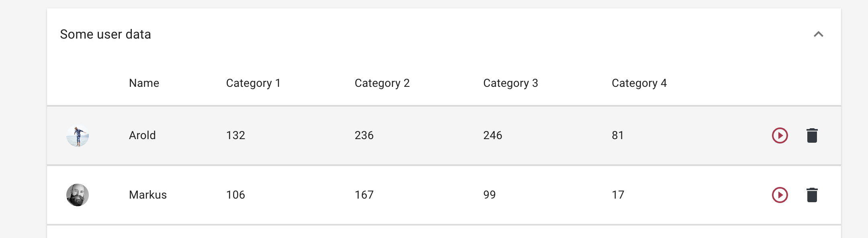Screen dimensions: 868x238
Task: Collapse the Some user data panel
Action: click(x=819, y=34)
